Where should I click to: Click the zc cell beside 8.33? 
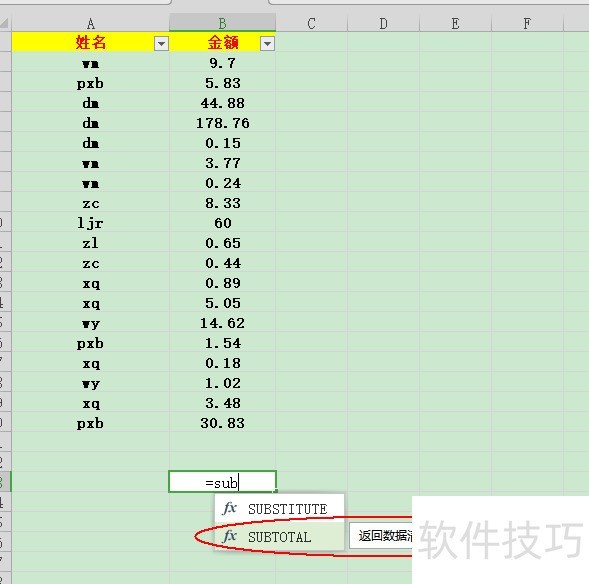(91, 203)
